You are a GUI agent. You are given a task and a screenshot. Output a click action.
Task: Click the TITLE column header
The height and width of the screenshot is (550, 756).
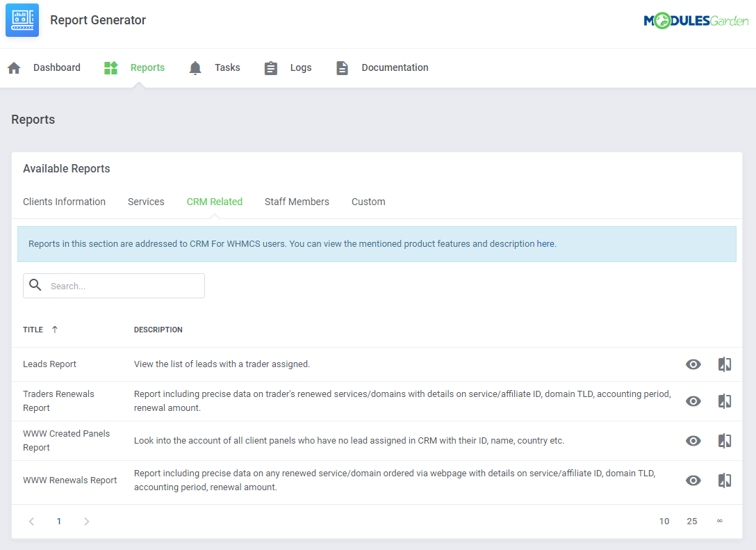(x=33, y=330)
